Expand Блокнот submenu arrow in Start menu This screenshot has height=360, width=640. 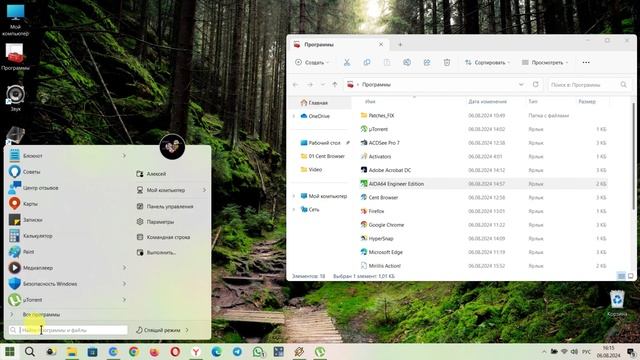point(124,156)
